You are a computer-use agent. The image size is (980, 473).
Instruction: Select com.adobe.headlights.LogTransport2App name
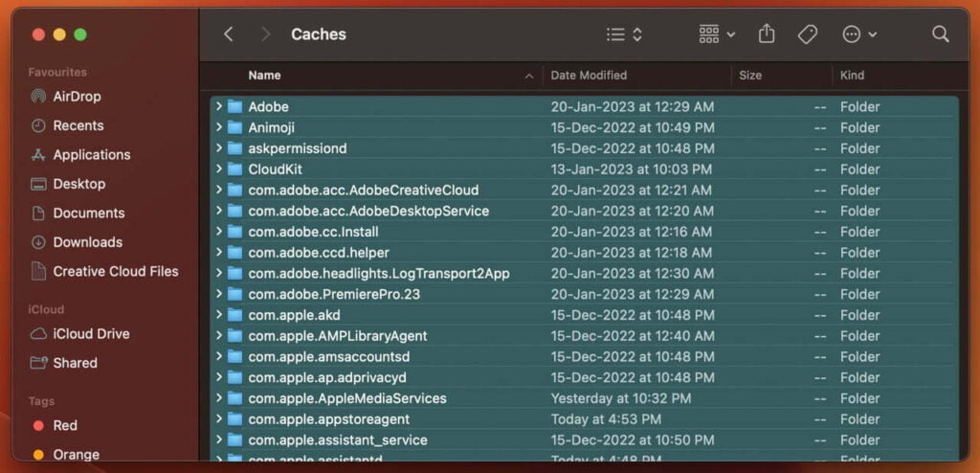pos(379,274)
